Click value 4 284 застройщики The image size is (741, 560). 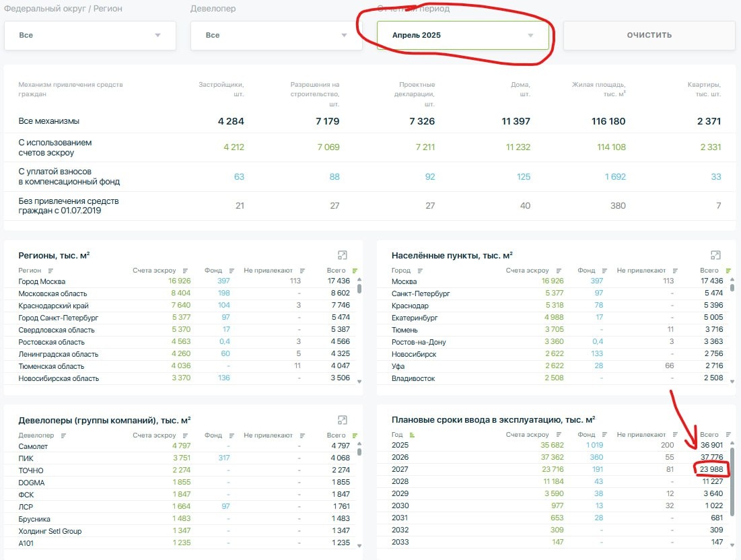(231, 121)
